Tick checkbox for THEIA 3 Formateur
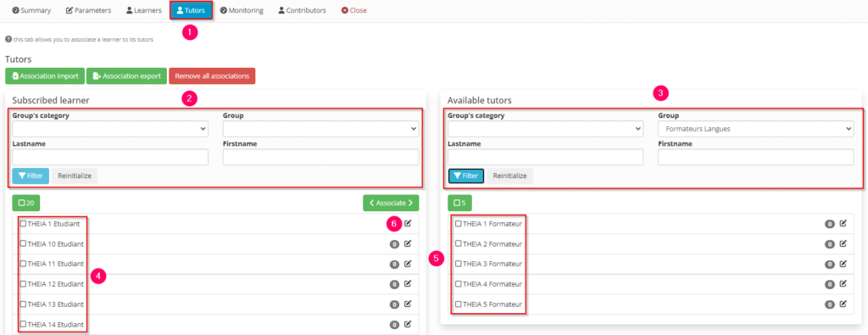Viewport: 868px width, 335px height. click(x=458, y=264)
